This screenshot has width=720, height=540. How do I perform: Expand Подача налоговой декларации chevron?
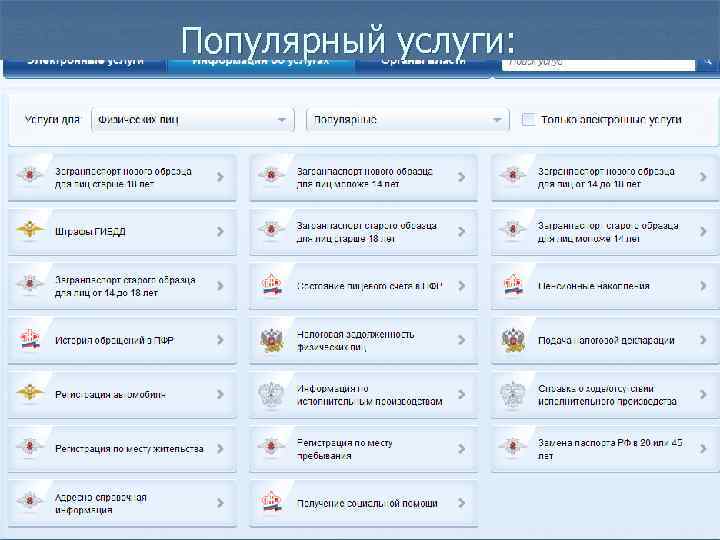(x=703, y=340)
